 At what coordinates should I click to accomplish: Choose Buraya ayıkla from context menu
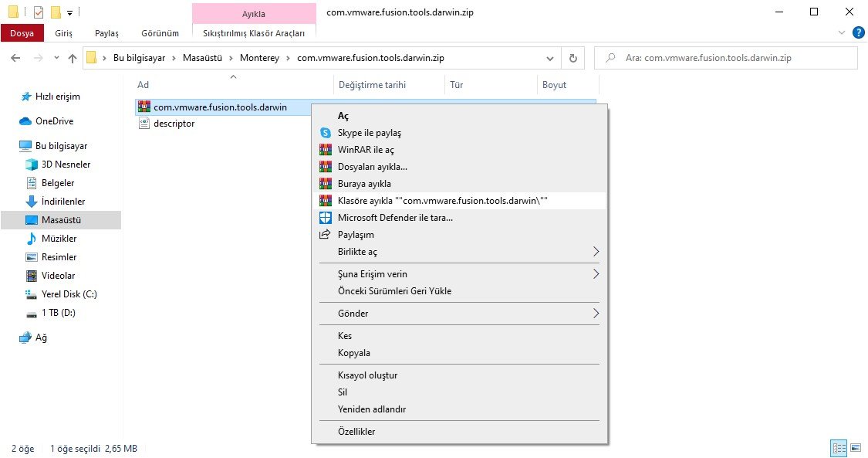tap(460, 184)
